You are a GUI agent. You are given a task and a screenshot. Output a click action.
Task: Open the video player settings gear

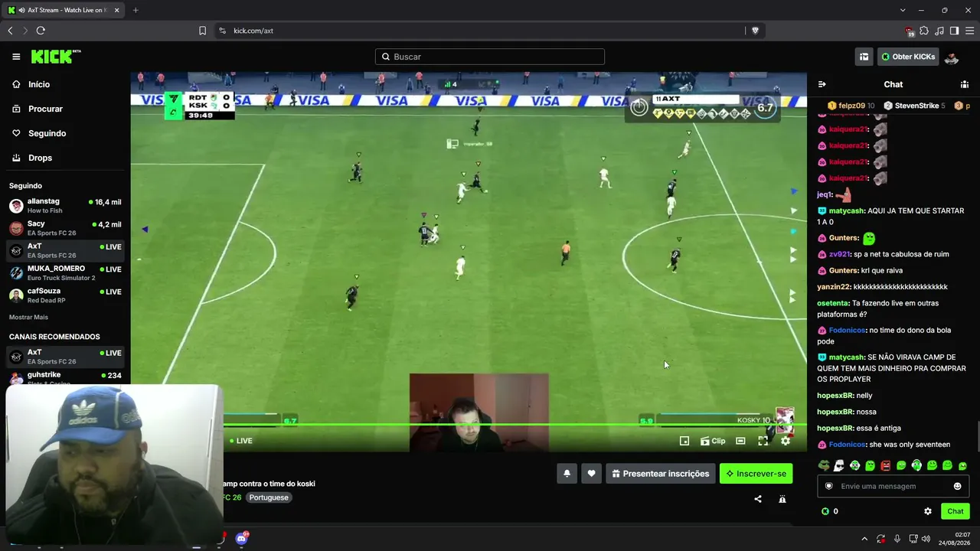tap(785, 441)
